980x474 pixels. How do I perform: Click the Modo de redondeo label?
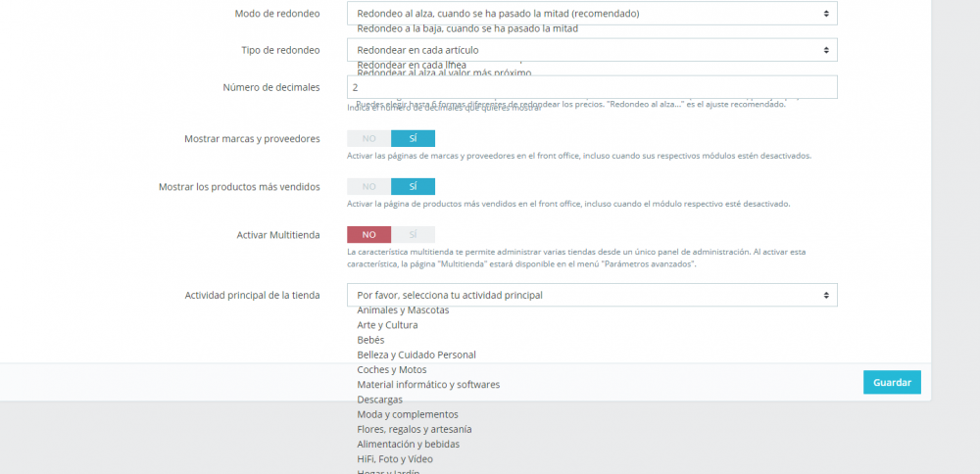277,13
